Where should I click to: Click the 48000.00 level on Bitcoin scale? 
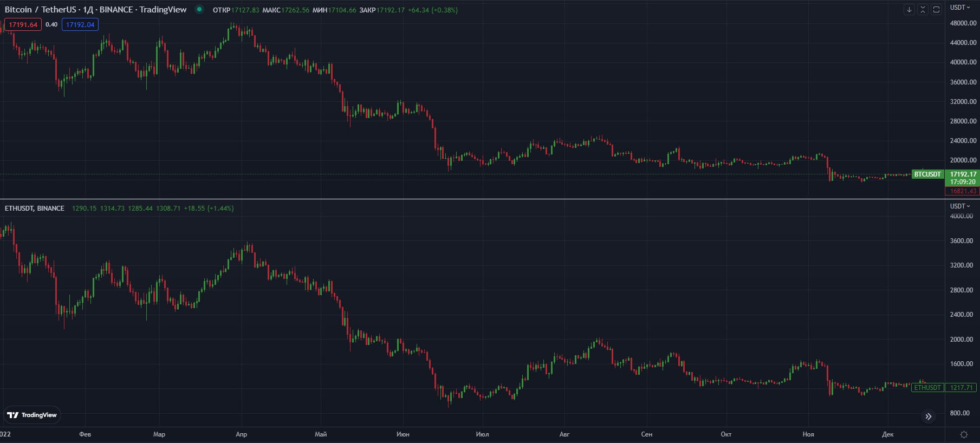click(x=963, y=23)
